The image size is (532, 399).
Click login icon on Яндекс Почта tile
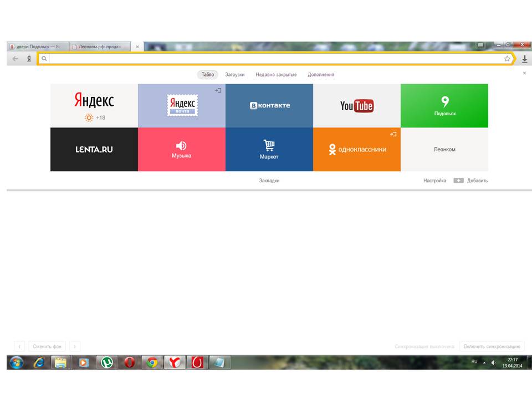tap(218, 90)
